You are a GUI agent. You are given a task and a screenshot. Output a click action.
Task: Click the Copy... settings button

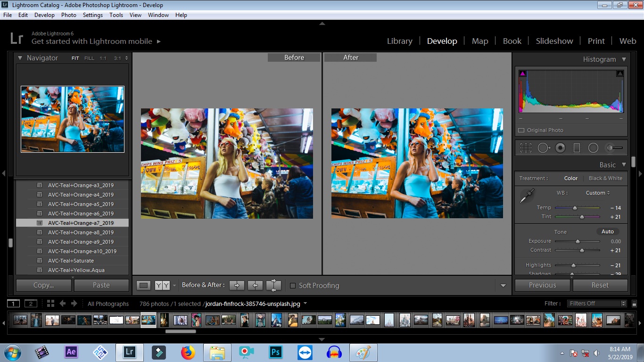(44, 285)
